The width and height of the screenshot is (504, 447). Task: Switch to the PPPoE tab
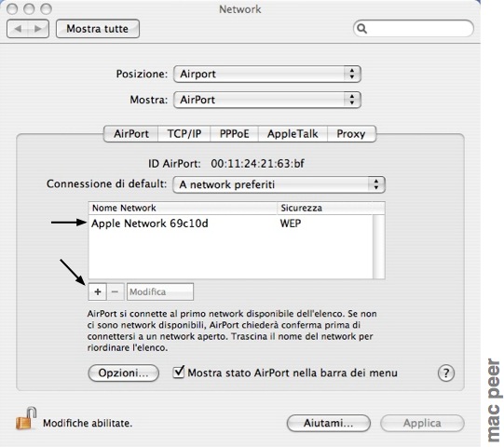[234, 134]
